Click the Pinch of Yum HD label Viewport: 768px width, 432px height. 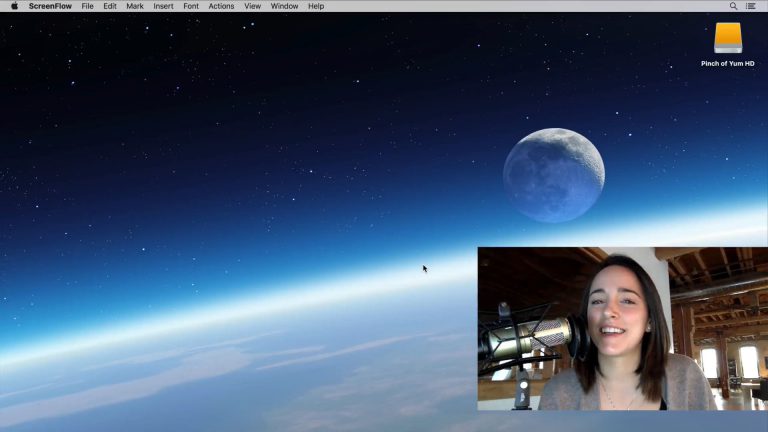728,64
